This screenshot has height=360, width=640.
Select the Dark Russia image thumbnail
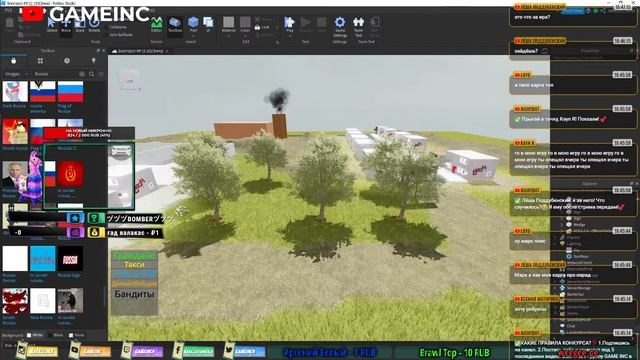click(15, 91)
